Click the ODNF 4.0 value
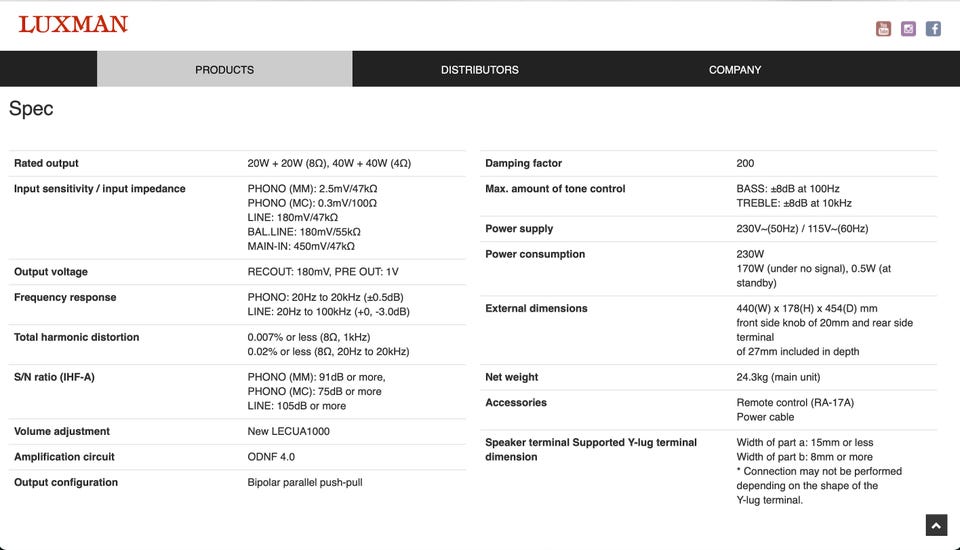This screenshot has height=550, width=960. click(x=271, y=457)
